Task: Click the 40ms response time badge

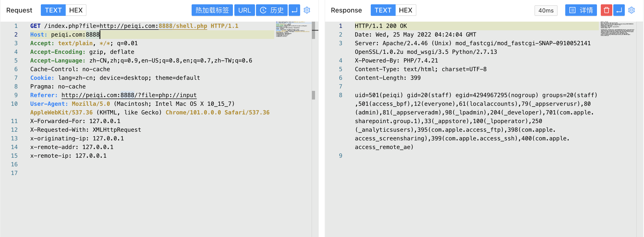Action: click(x=546, y=11)
